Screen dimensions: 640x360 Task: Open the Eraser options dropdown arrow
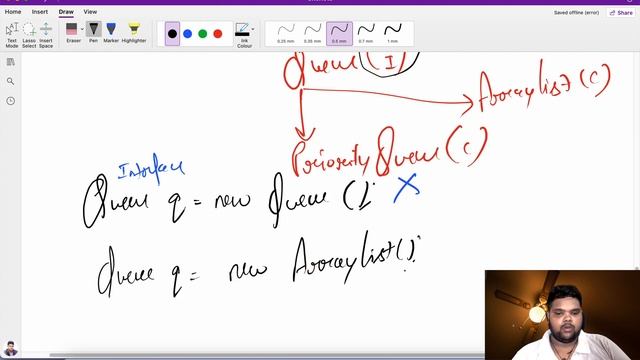tap(82, 29)
